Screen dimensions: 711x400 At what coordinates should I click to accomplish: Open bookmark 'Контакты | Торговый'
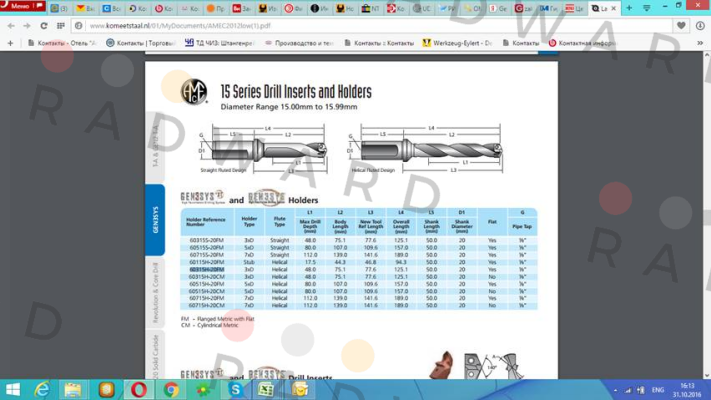tap(141, 43)
